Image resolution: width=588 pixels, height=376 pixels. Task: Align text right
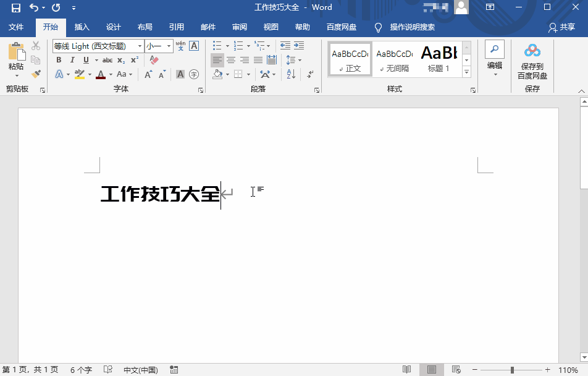coord(245,60)
